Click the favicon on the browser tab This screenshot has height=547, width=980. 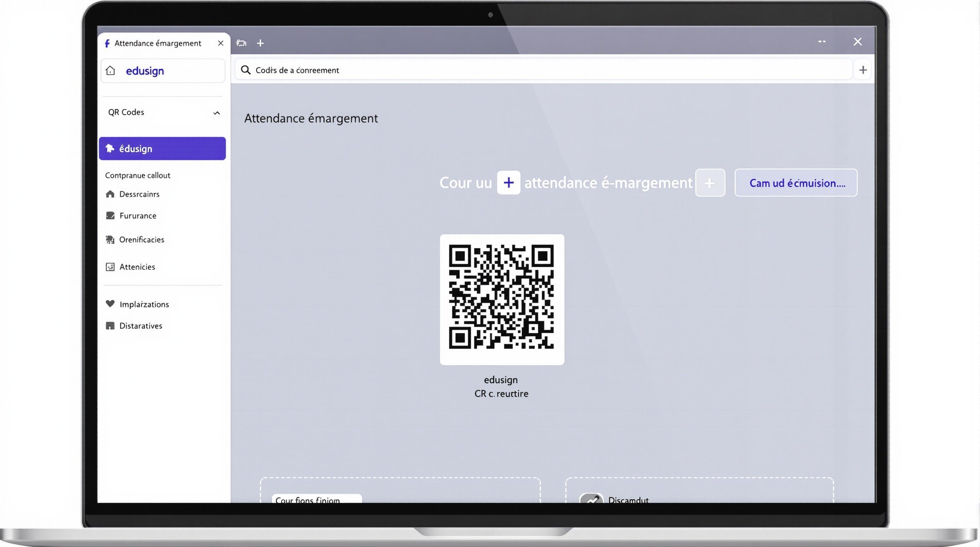pyautogui.click(x=107, y=43)
